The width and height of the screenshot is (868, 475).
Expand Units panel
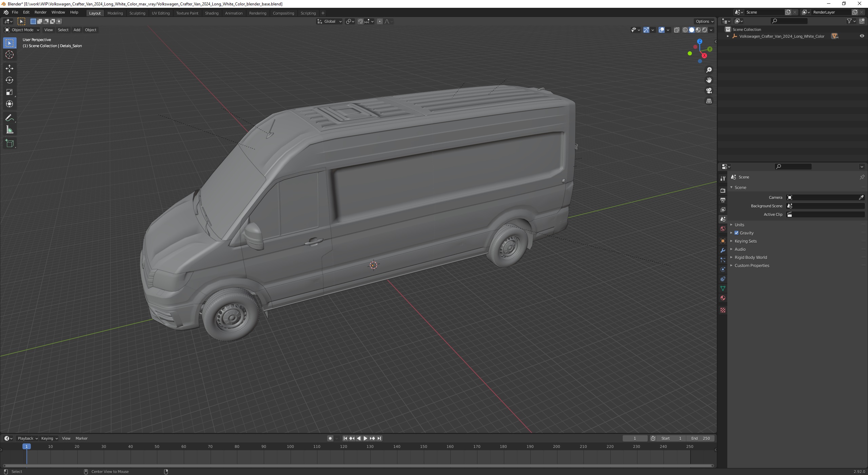tap(739, 225)
